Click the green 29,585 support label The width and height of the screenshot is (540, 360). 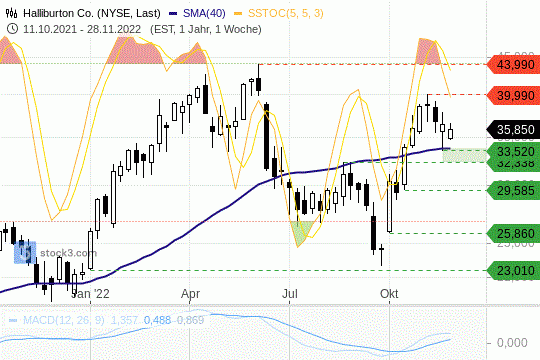513,190
